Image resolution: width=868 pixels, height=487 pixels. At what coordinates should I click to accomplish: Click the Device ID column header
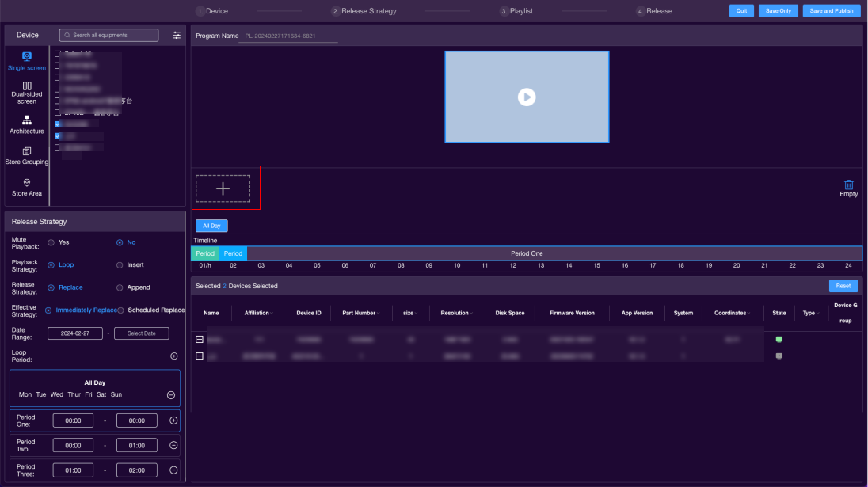(x=308, y=314)
